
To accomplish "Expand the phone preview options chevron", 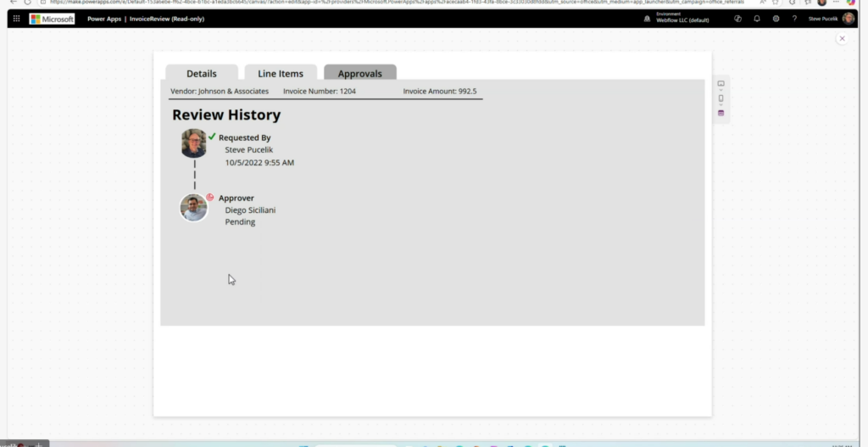I will (721, 105).
